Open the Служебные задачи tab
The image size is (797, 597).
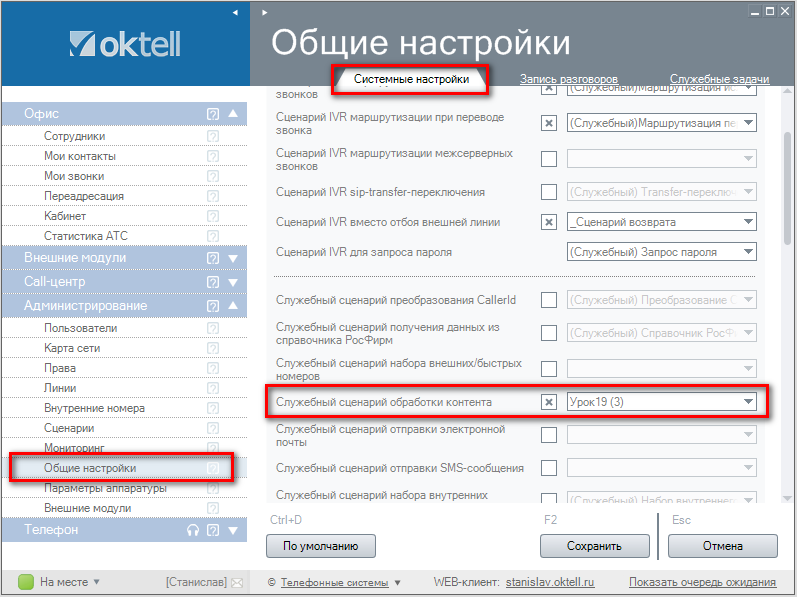click(719, 79)
